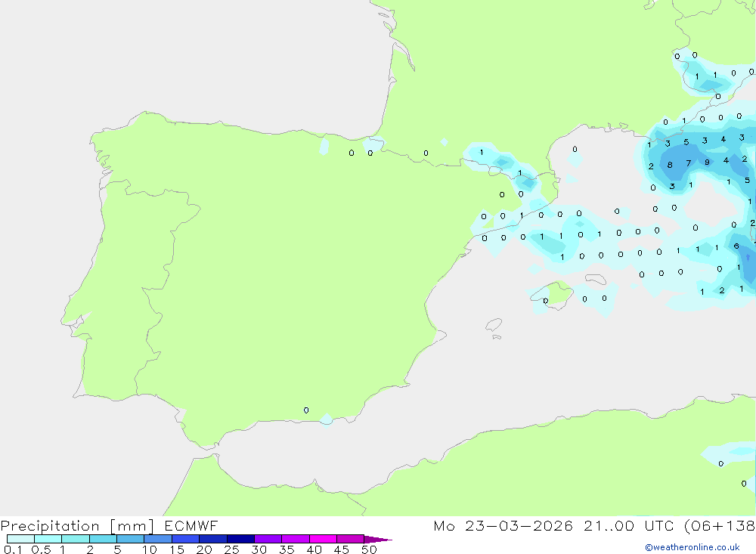Click the 0.5–1 mm legend color swatch
This screenshot has width=756, height=554.
[x=48, y=539]
